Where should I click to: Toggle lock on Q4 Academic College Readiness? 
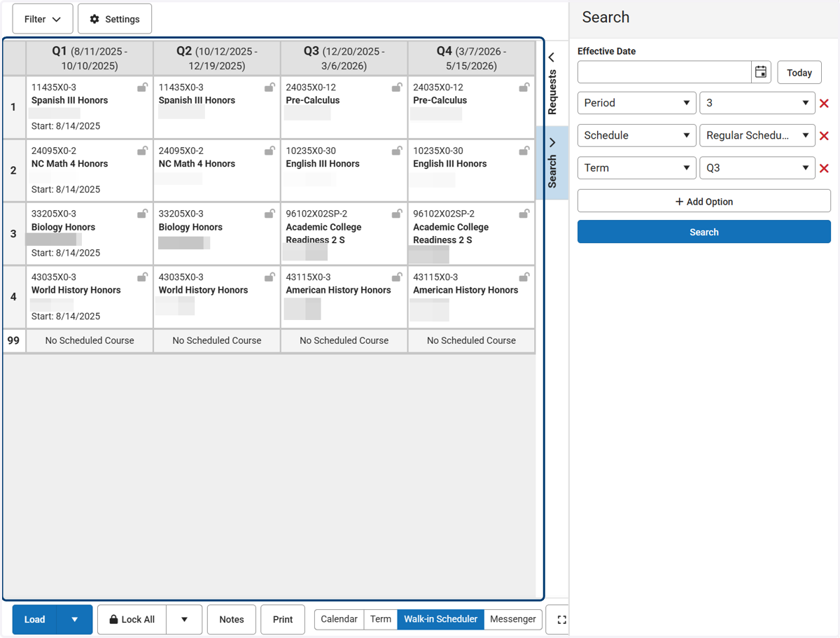click(x=524, y=214)
